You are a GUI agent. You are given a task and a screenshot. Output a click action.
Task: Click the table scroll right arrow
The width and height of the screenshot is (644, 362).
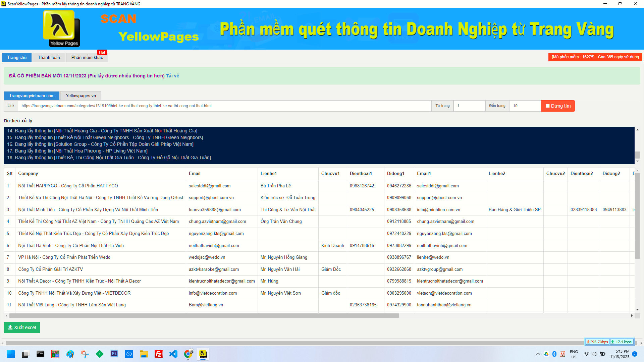[632, 315]
